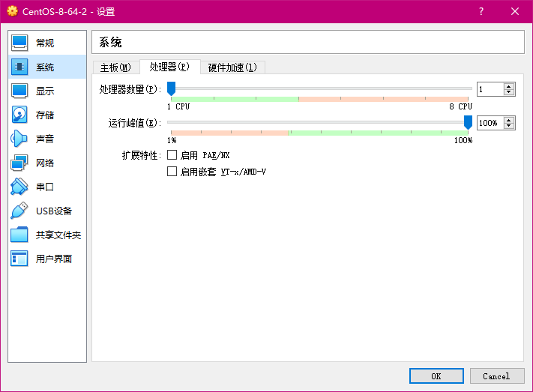Increase processor count with up arrow
The height and width of the screenshot is (392, 533).
(x=508, y=86)
